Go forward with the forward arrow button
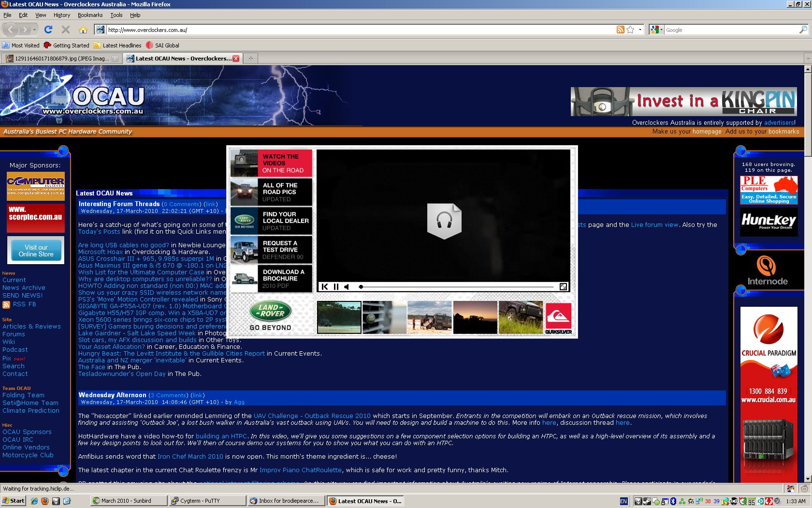This screenshot has width=812, height=508. pos(25,30)
